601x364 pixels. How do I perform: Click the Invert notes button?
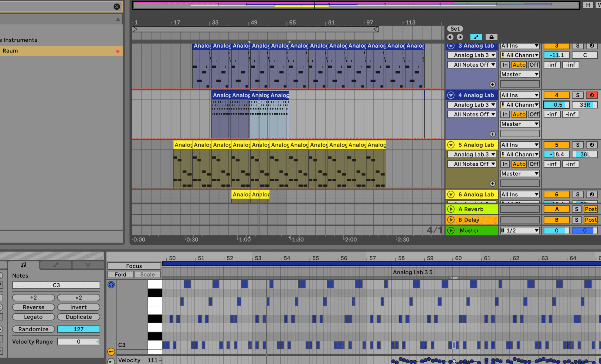click(79, 307)
